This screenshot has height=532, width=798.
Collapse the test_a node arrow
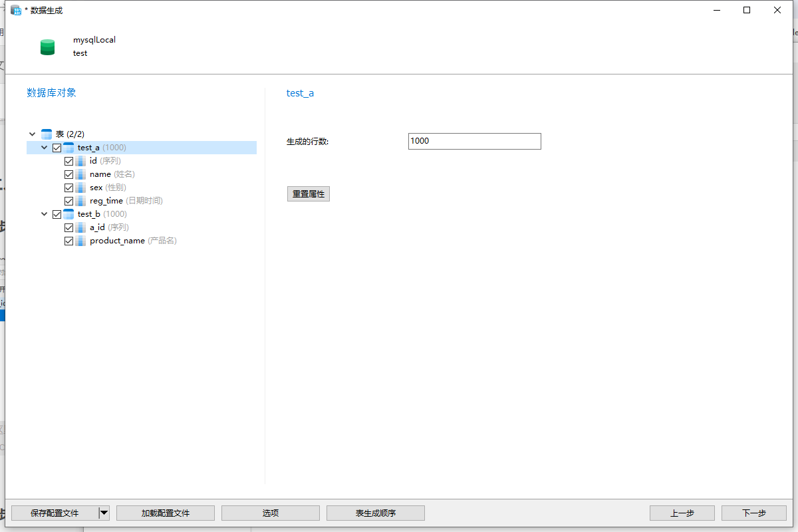45,148
